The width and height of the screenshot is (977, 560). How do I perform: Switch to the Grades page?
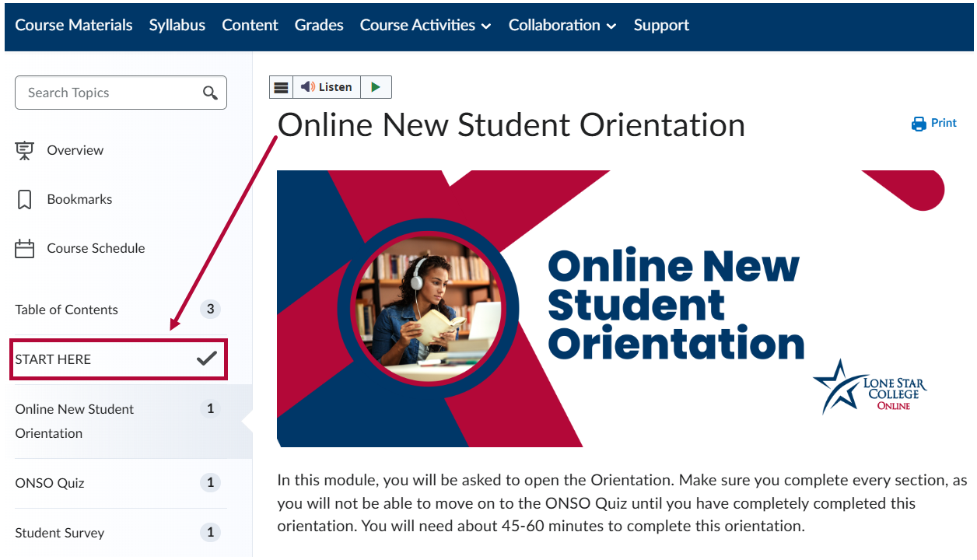[318, 25]
